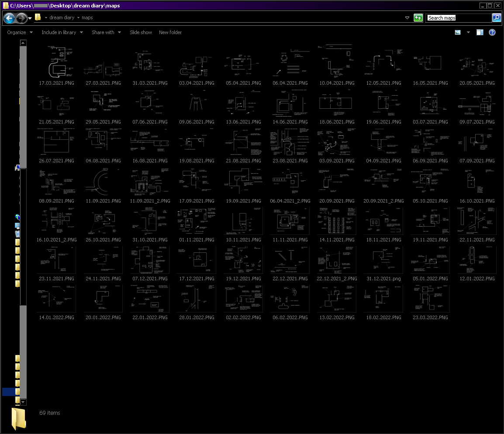Click the large folder icon in details pane

coord(18,419)
